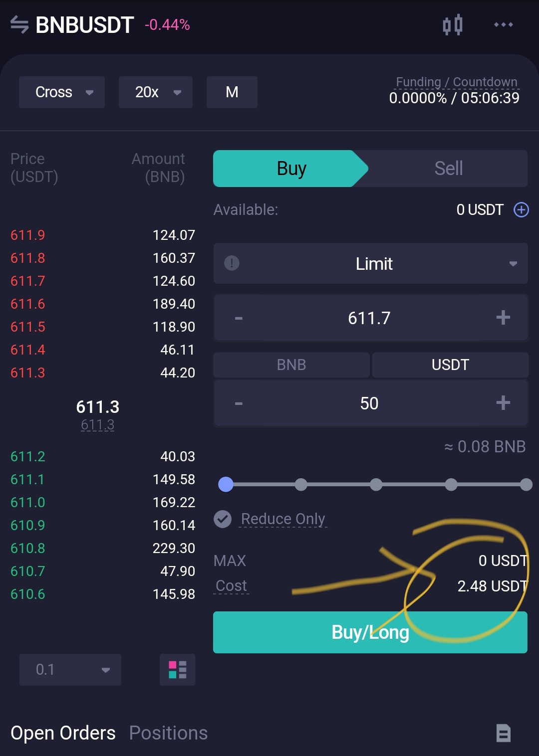This screenshot has width=539, height=756.
Task: Open the Positions tab
Action: (168, 733)
